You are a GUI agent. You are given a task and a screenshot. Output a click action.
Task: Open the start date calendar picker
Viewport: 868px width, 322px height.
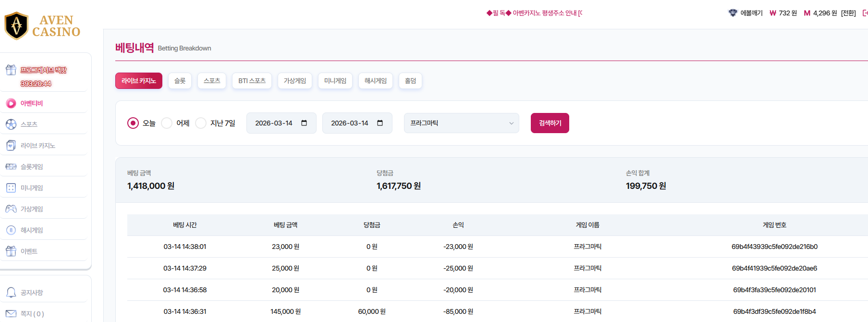click(304, 123)
